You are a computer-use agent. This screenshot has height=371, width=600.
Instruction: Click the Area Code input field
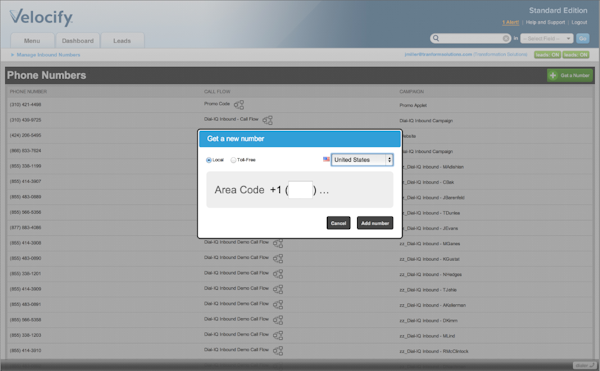click(x=300, y=190)
